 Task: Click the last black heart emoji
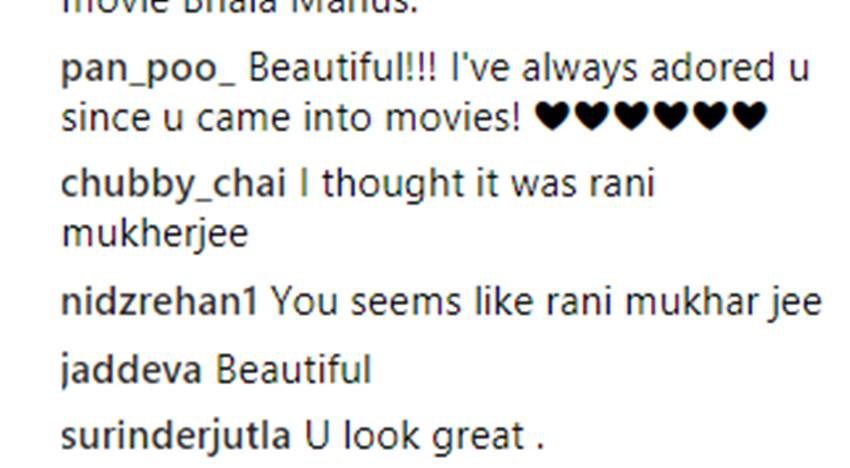pyautogui.click(x=750, y=116)
